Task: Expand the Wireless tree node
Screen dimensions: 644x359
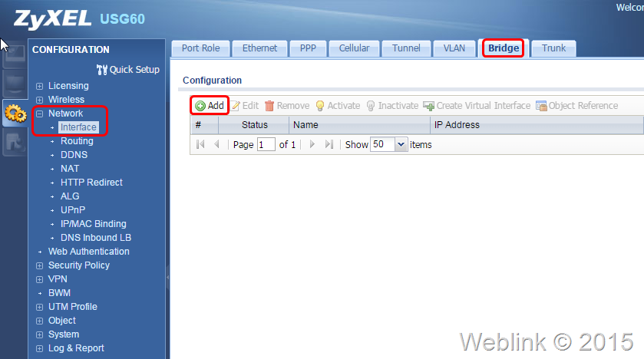Action: click(39, 100)
